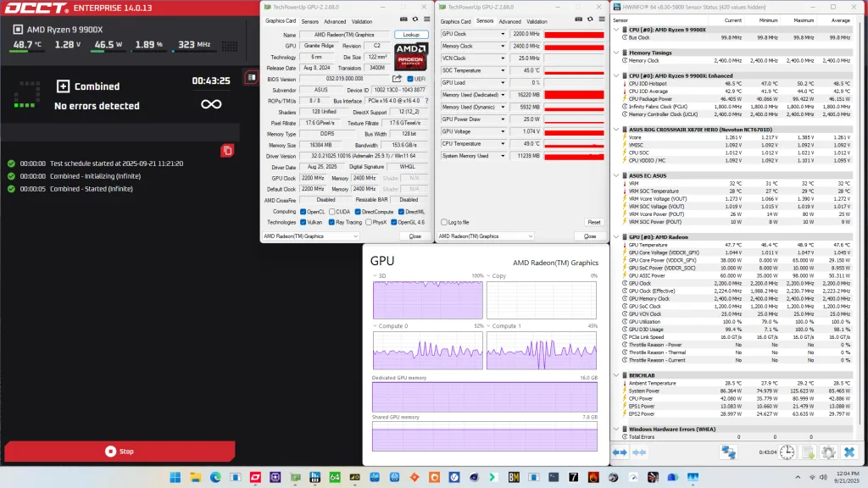Click HWiNFO's clock icon to reset uptime

(x=786, y=453)
